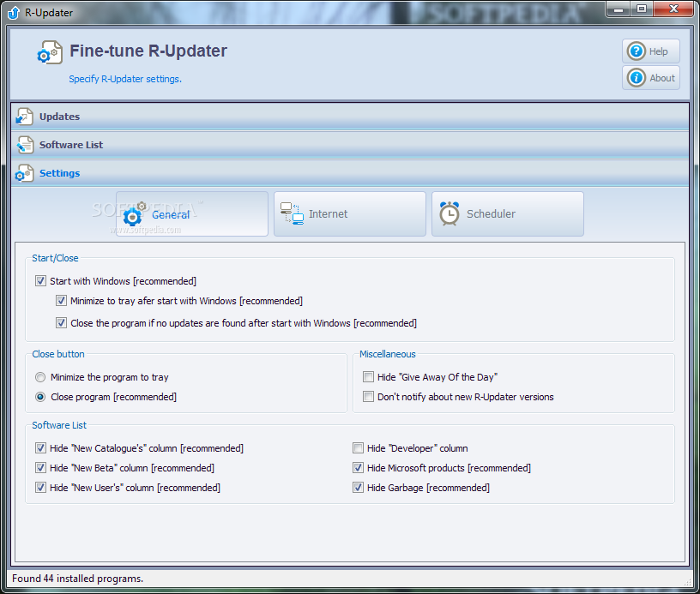Image resolution: width=700 pixels, height=594 pixels.
Task: Close the R-Updater window
Action: [x=673, y=9]
